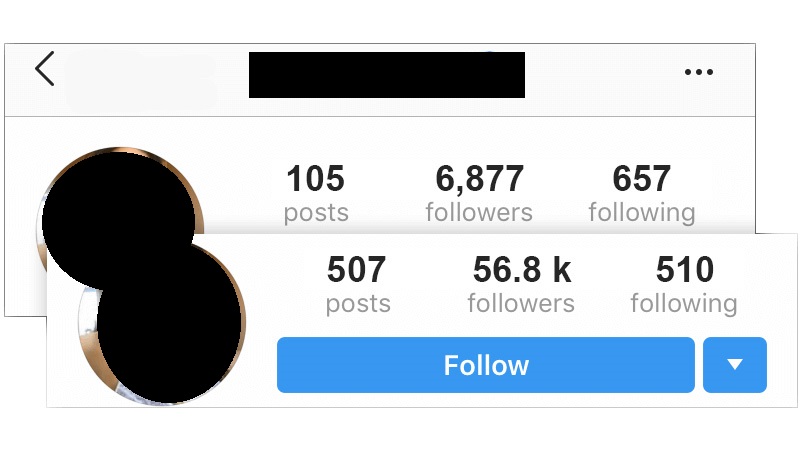Select the following label under 510
The image size is (800, 462).
(x=684, y=304)
